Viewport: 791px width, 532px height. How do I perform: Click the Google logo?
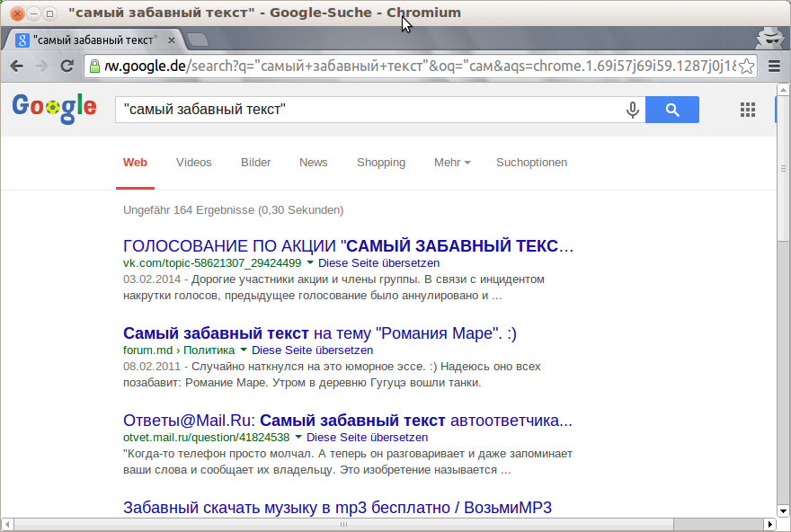tap(54, 108)
